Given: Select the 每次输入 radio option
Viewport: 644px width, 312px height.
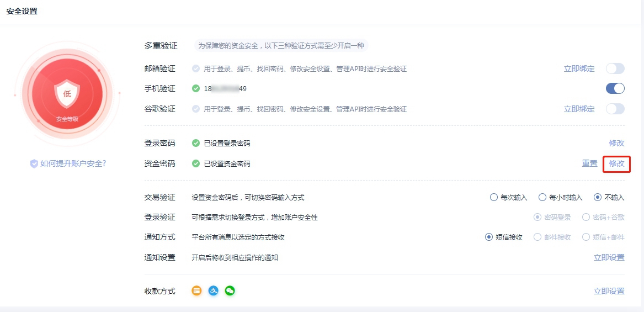Looking at the screenshot, I should pos(494,197).
